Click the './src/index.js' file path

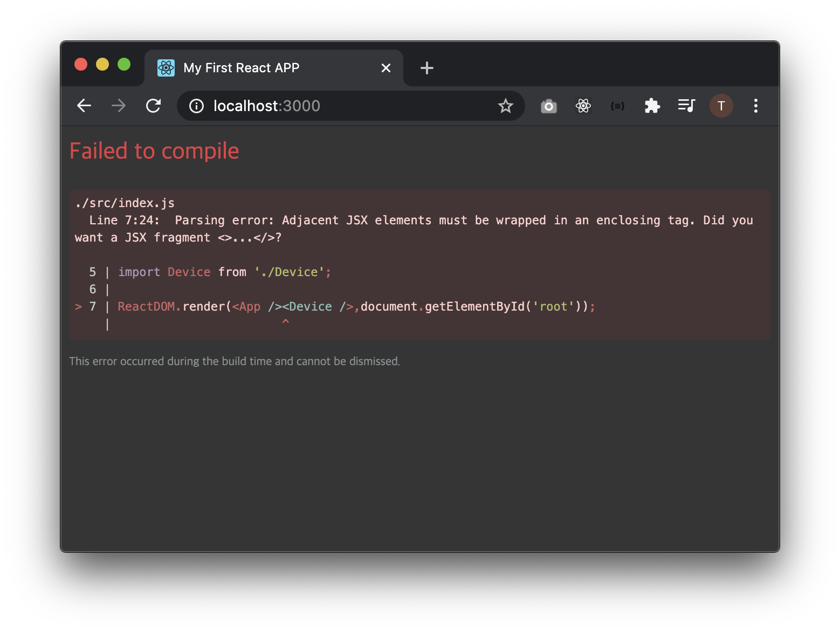125,203
